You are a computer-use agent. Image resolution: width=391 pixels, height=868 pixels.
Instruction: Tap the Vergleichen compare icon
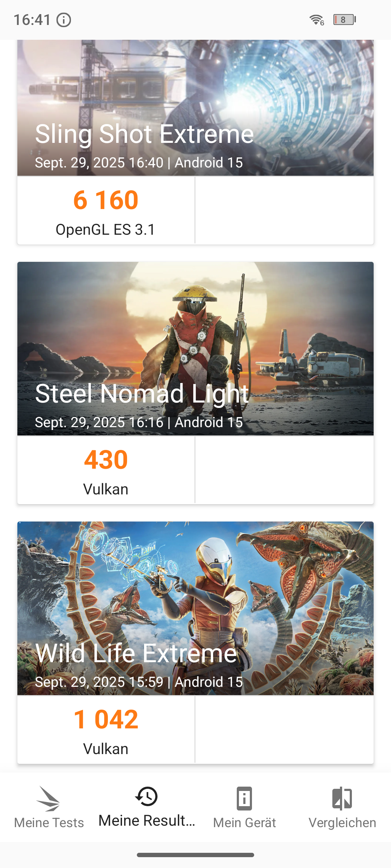(x=342, y=798)
